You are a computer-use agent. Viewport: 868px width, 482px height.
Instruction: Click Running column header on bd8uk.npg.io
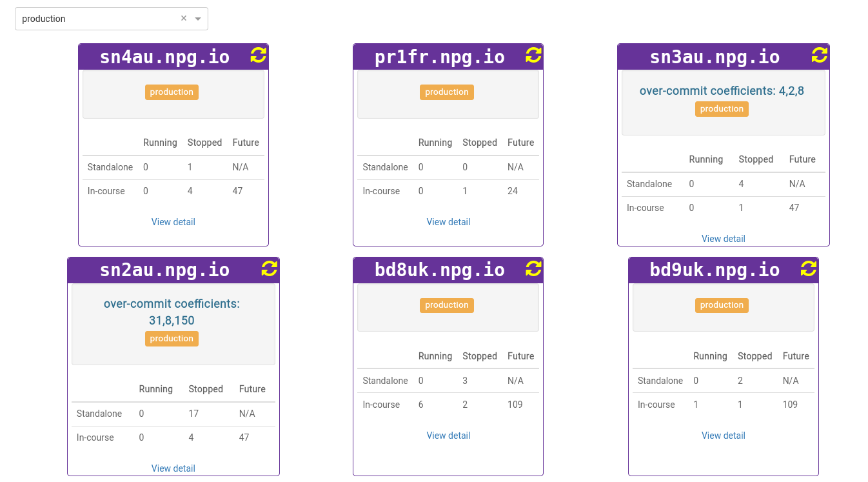click(435, 356)
